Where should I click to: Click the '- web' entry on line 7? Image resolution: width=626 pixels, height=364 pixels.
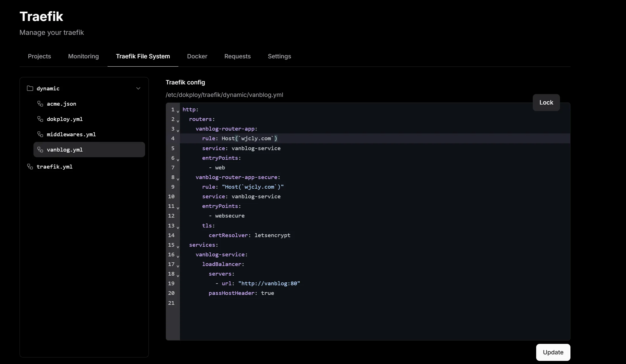[x=217, y=167]
